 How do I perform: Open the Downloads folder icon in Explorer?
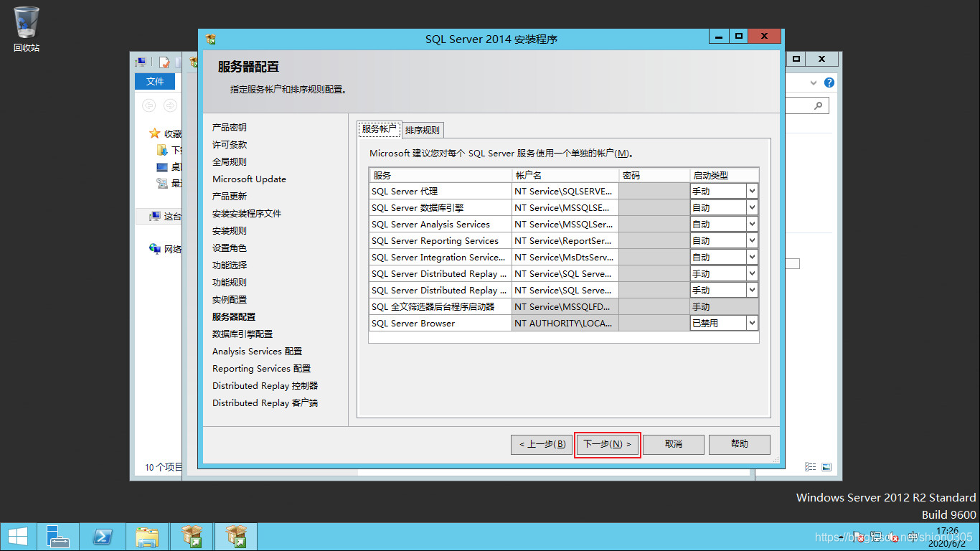[162, 150]
